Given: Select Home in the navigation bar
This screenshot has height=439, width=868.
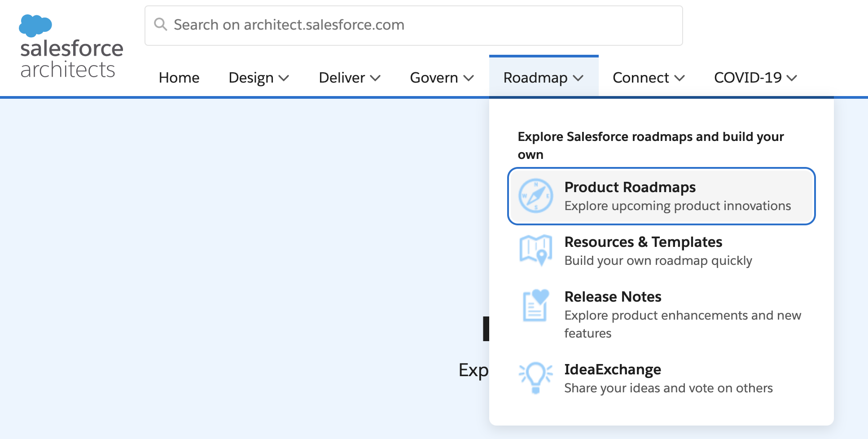Looking at the screenshot, I should (179, 78).
